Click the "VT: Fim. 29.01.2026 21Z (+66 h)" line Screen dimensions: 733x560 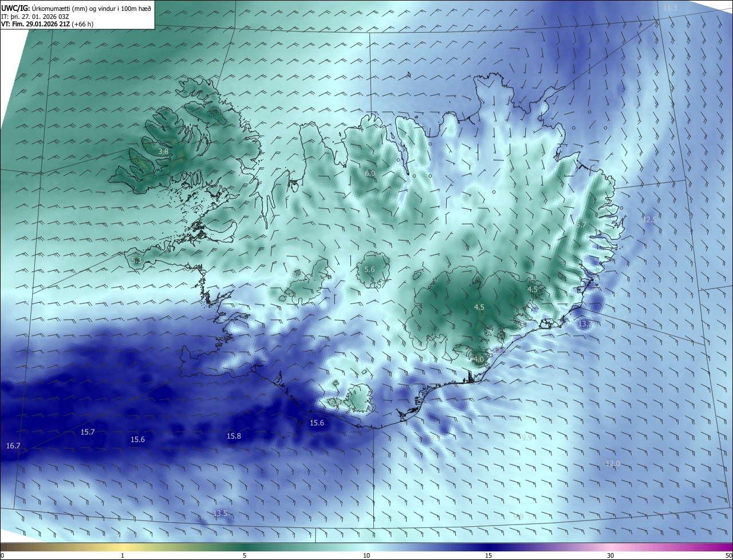(47, 24)
